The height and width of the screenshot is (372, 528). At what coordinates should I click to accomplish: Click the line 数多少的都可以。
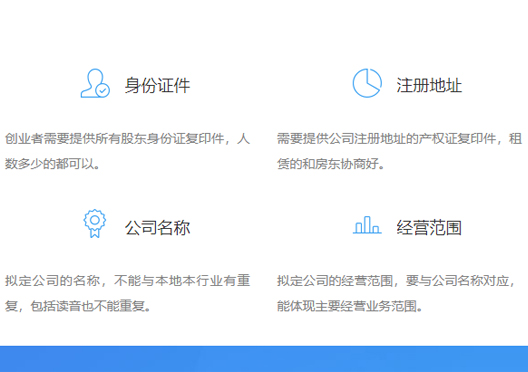point(52,164)
